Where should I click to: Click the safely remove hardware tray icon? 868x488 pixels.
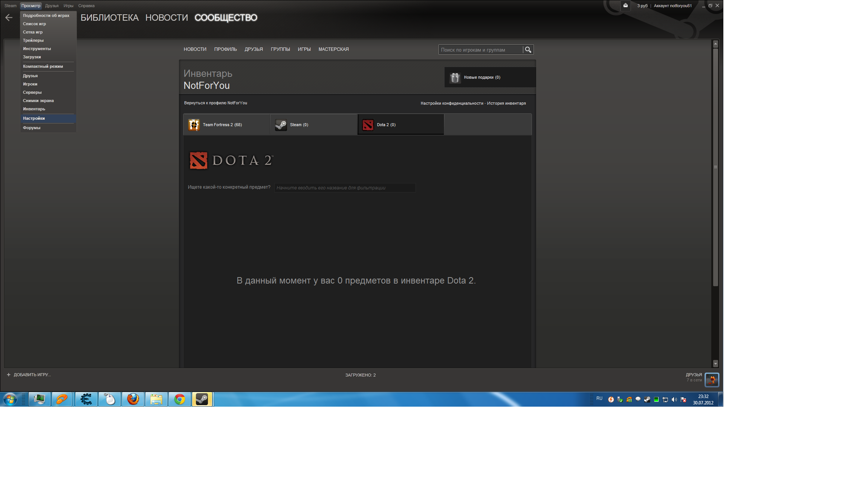click(x=620, y=400)
